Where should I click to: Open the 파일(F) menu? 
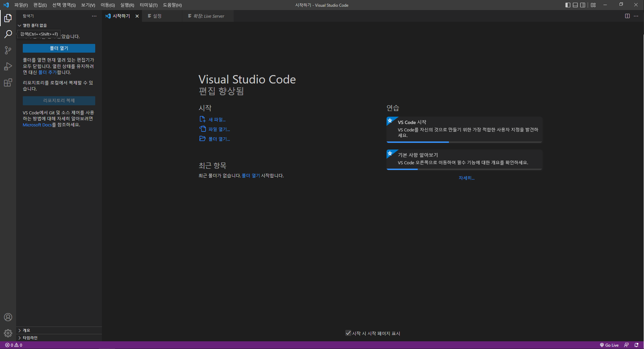[x=21, y=5]
